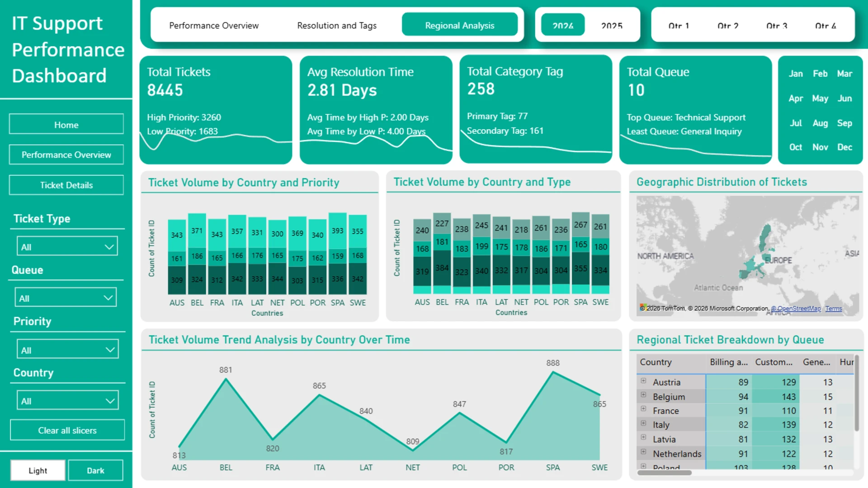
Task: Expand the Netherlands row plus icon
Action: [643, 451]
